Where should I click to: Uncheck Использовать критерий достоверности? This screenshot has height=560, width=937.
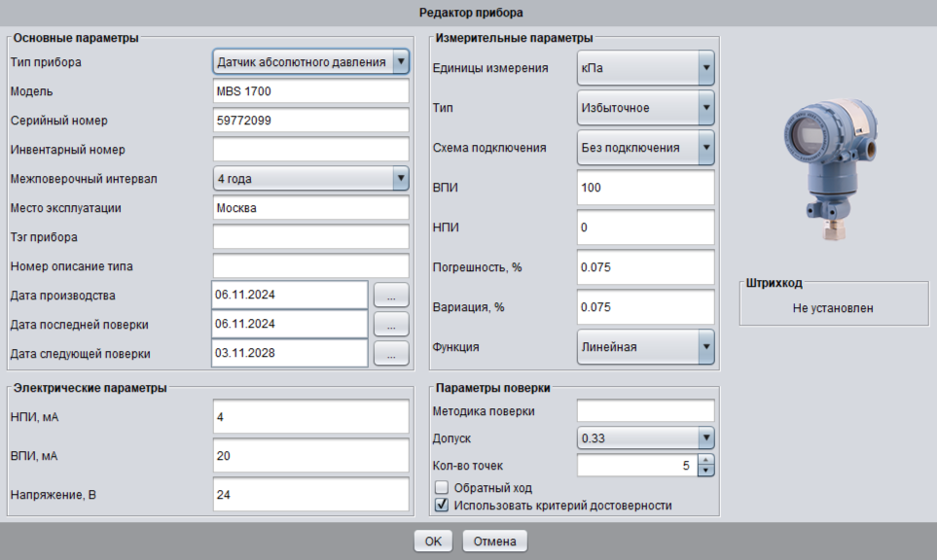(442, 505)
